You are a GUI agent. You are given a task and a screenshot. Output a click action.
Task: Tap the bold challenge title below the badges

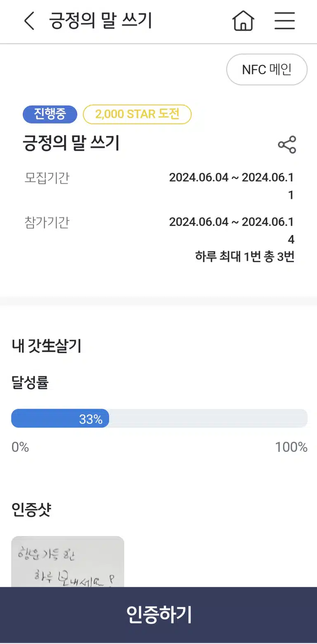pos(71,143)
